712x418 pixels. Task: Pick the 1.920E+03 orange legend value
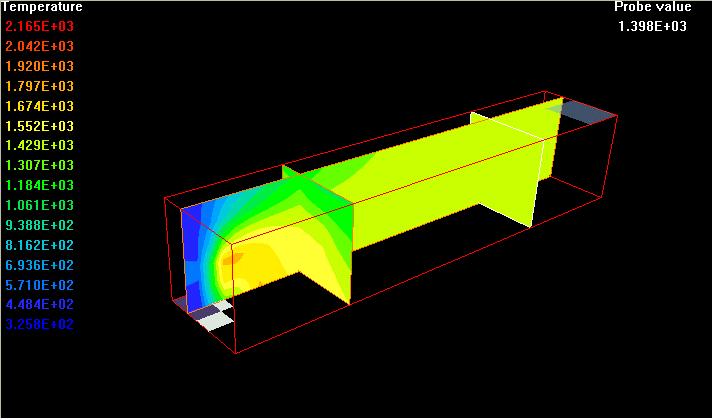click(x=40, y=66)
